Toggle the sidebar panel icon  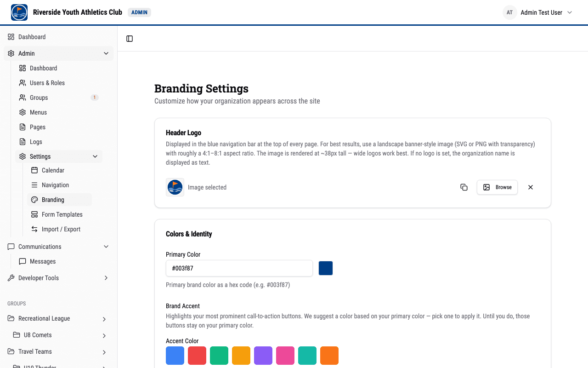point(130,39)
